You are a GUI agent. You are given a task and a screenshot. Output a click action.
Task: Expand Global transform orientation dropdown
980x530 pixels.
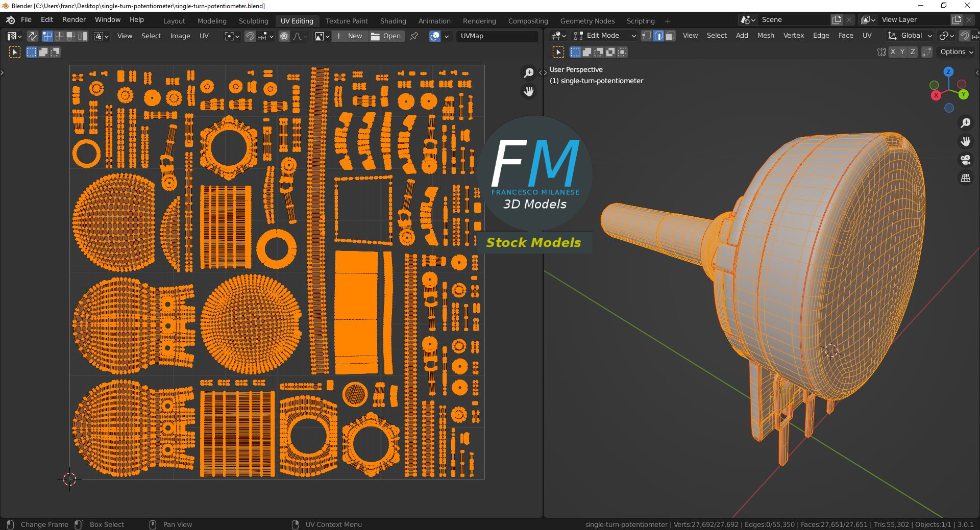(x=911, y=36)
